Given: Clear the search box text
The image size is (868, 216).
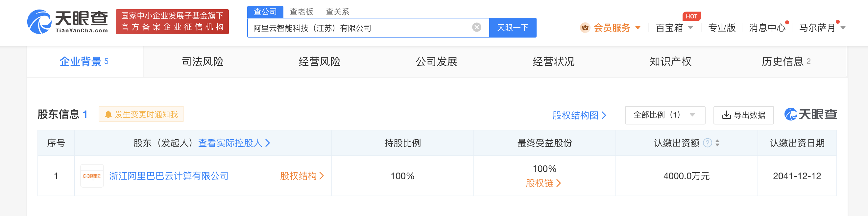Looking at the screenshot, I should [476, 27].
